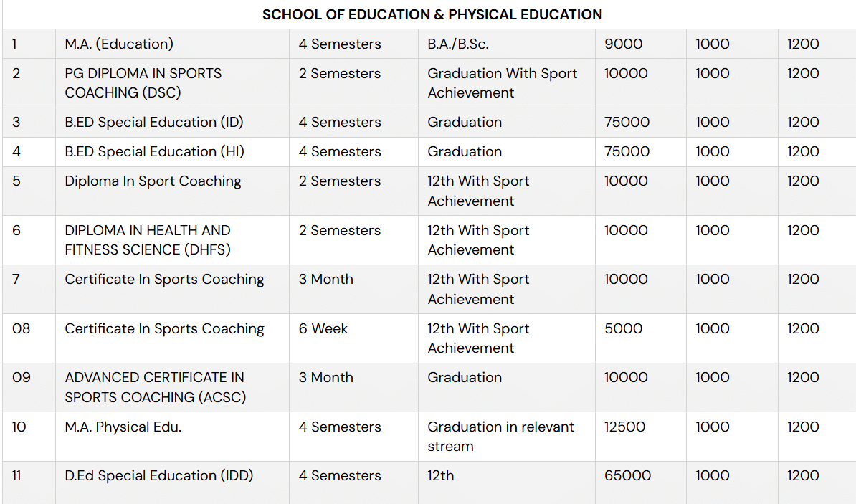Click the 9000 fee amount
The width and height of the screenshot is (856, 504).
(x=623, y=44)
